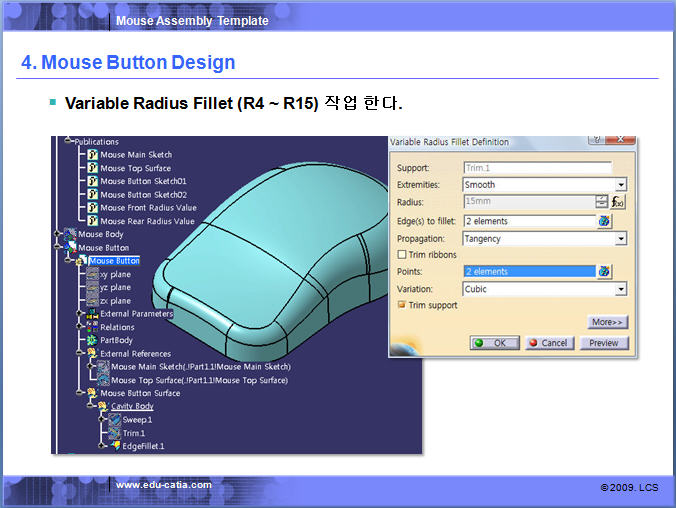Click the Preview button
676x508 pixels.
(603, 343)
